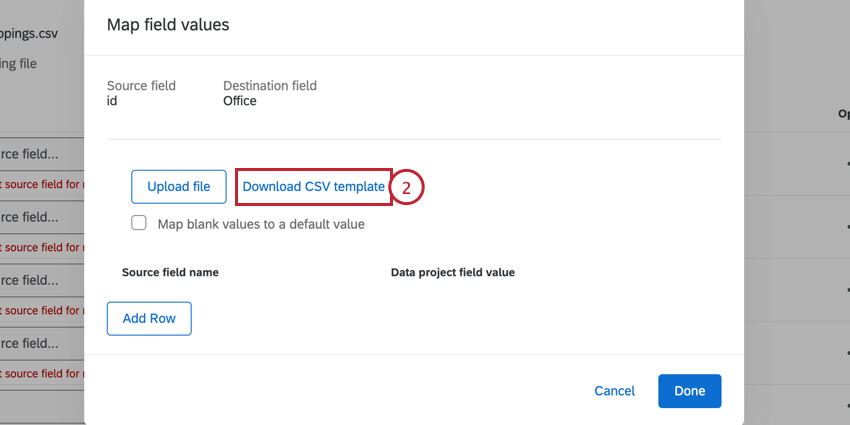Click the Add Row button
The height and width of the screenshot is (425, 850).
coord(149,319)
